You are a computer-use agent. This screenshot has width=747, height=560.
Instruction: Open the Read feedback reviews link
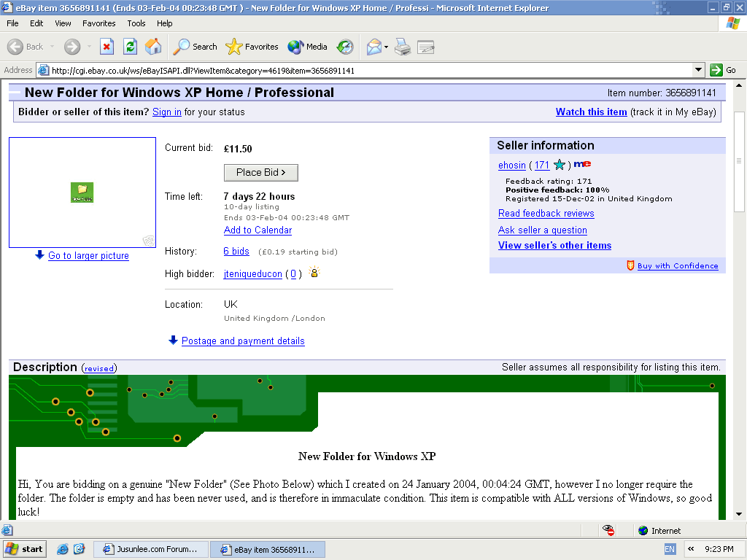[546, 214]
